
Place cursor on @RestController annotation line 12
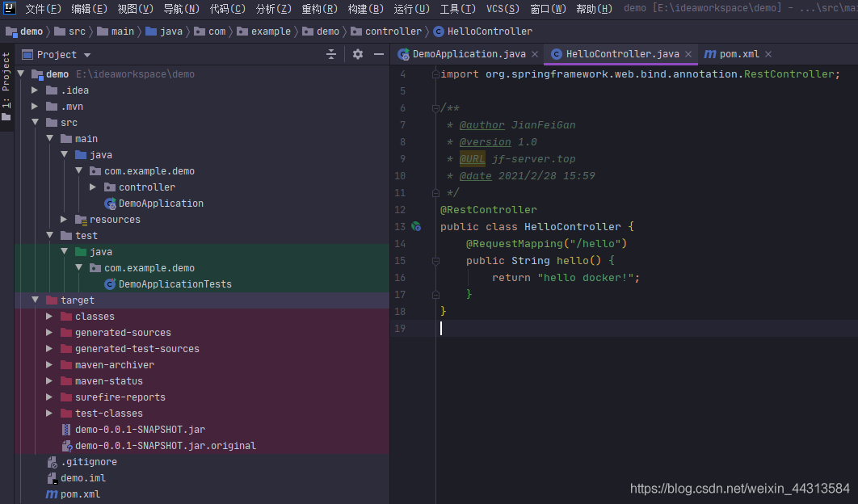click(488, 209)
